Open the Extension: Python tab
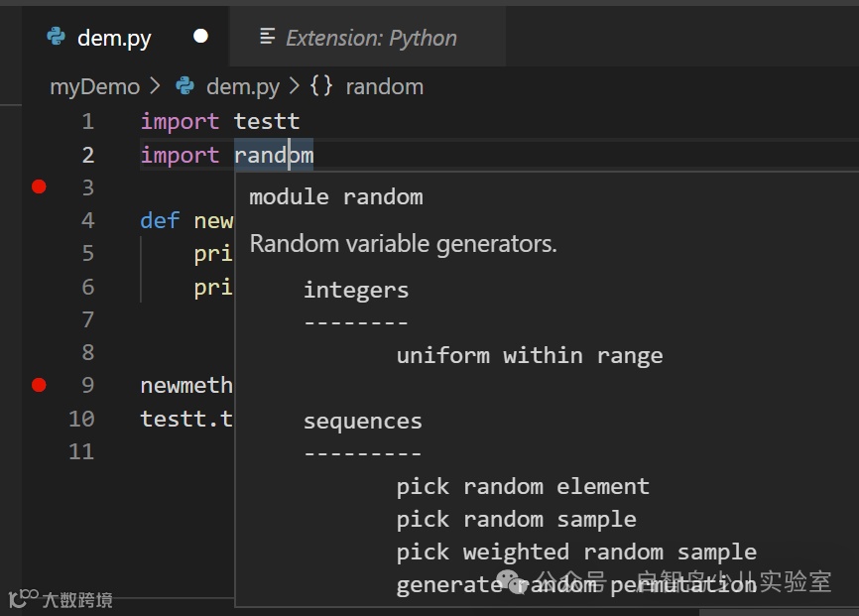The image size is (859, 616). point(371,39)
